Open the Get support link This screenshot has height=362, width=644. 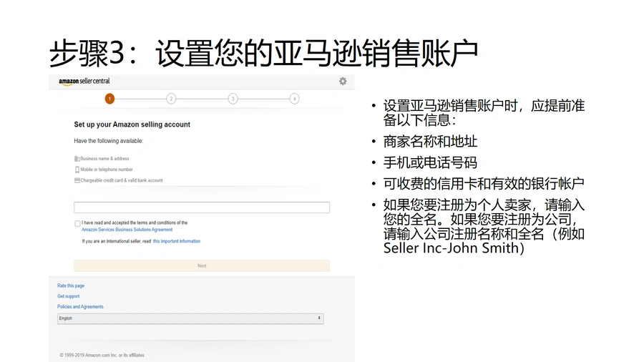click(x=68, y=296)
